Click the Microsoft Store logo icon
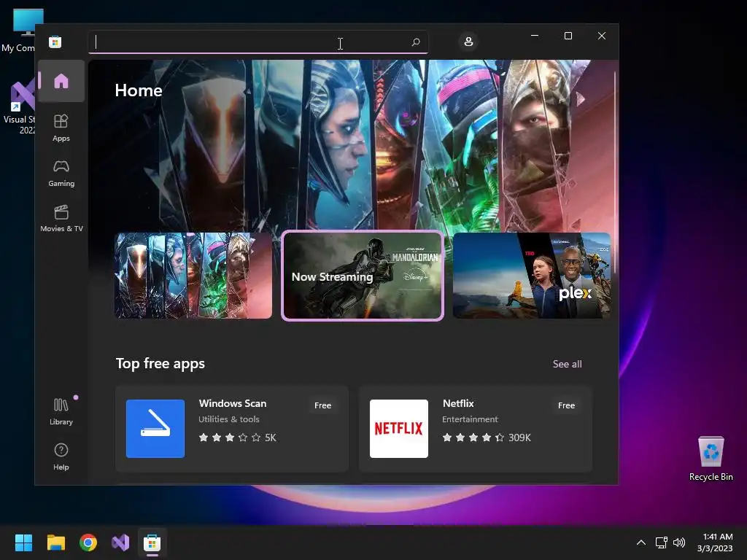The height and width of the screenshot is (560, 747). tap(55, 42)
